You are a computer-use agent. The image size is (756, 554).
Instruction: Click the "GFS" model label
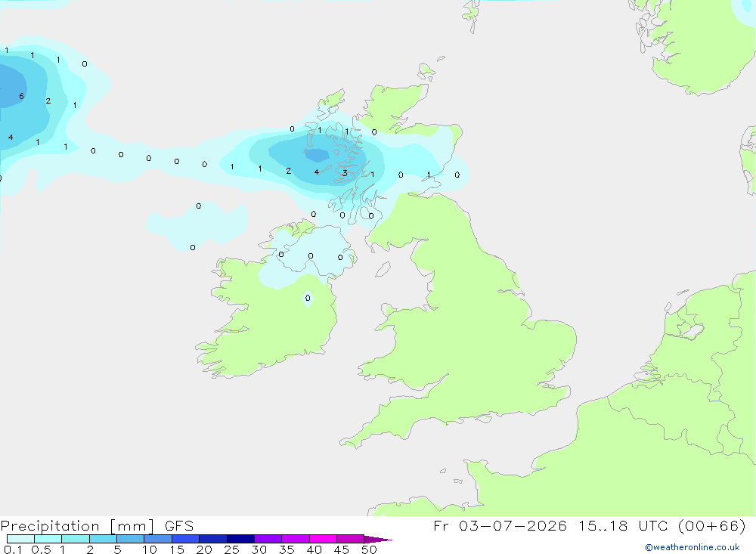(x=179, y=525)
